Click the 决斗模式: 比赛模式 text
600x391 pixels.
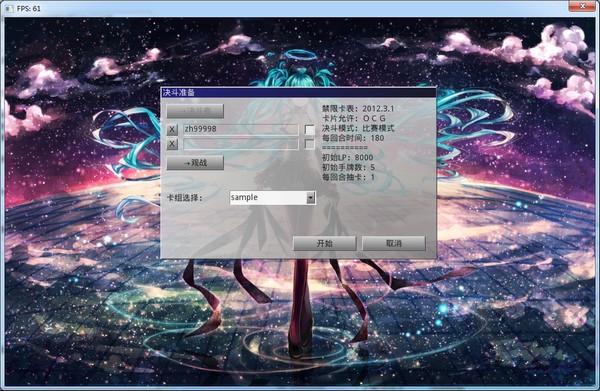coord(358,128)
